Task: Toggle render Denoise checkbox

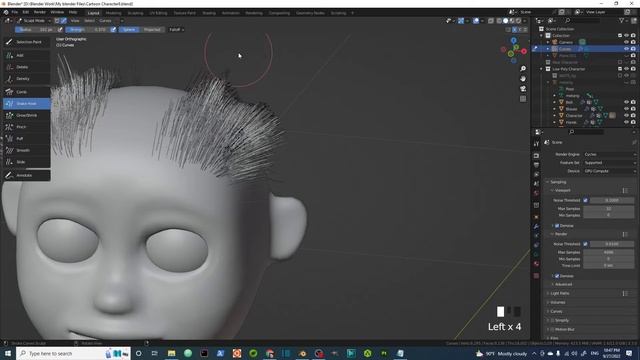Action: 557,276
